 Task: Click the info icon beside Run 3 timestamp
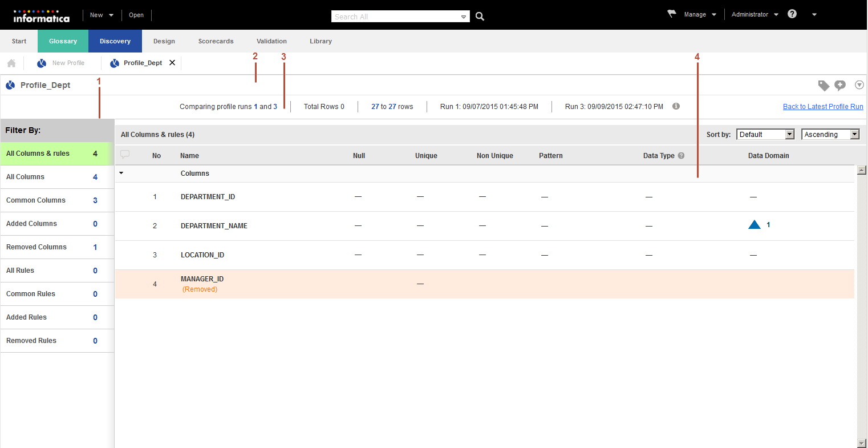[x=676, y=106]
